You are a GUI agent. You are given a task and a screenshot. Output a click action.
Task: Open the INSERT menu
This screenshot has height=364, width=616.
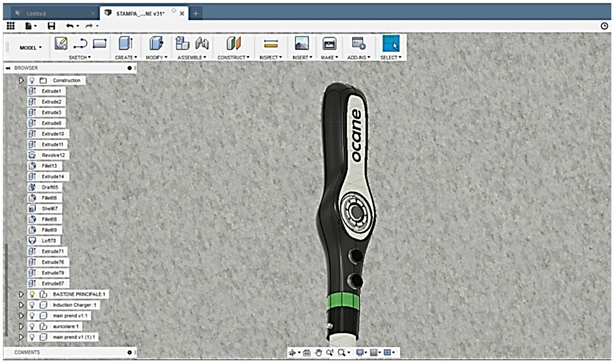[302, 57]
